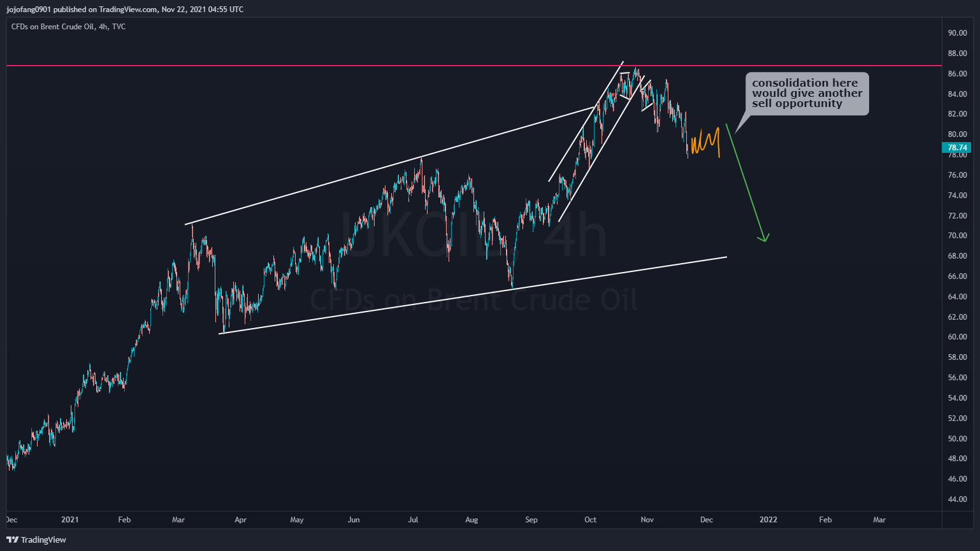Click the 44.00 price axis label

coord(957,499)
